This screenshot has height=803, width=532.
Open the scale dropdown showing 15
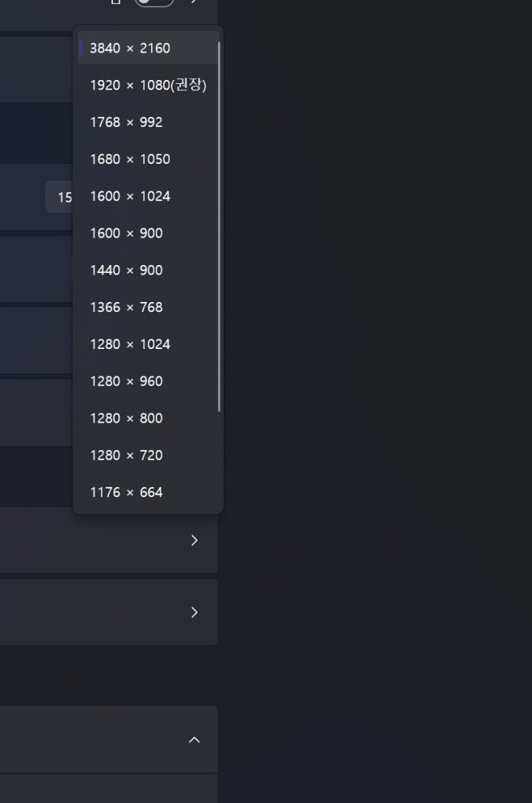[x=60, y=198]
